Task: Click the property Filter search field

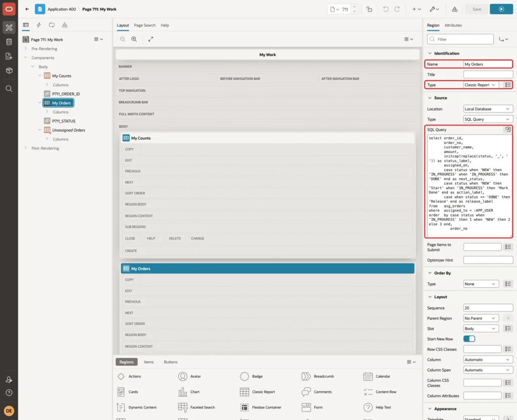Action: point(460,39)
